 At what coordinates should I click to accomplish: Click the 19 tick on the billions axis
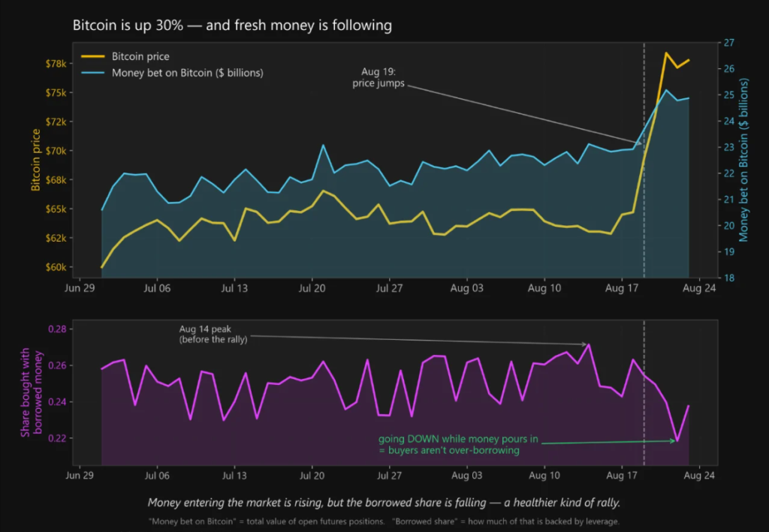pos(729,252)
